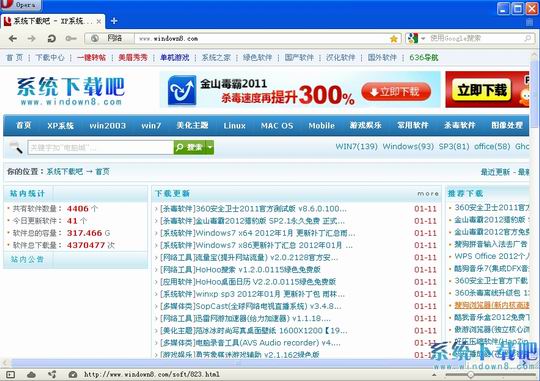Open the win7 navigation tab
540x381 pixels.
151,126
